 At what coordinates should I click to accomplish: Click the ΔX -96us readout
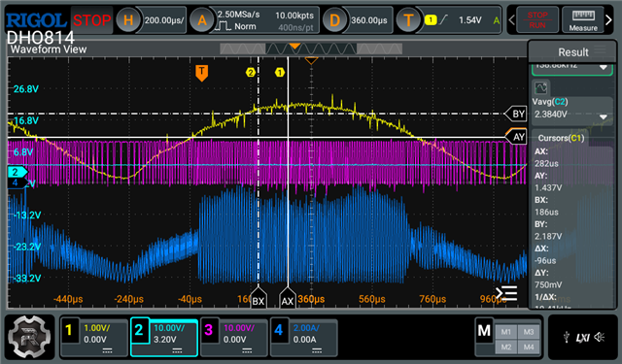545,260
